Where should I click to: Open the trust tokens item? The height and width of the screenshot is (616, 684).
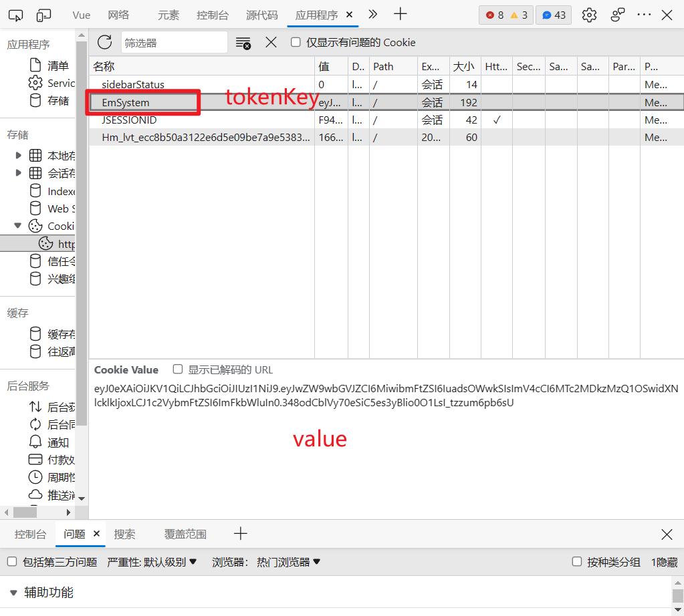tap(51, 261)
